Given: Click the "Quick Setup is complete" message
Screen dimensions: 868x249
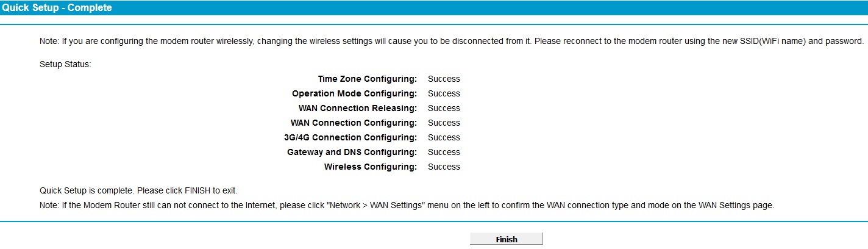Looking at the screenshot, I should [x=138, y=190].
